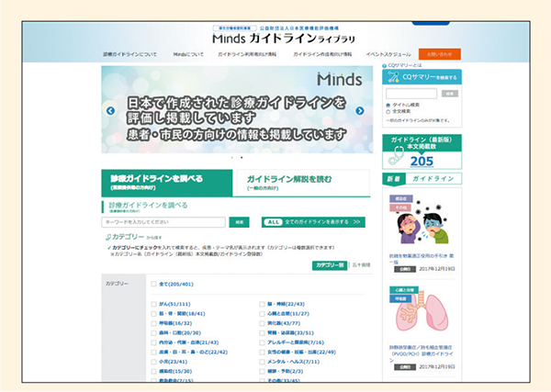Switch to ガイドライン解説を読む tab
The image size is (551, 392).
pos(303,183)
